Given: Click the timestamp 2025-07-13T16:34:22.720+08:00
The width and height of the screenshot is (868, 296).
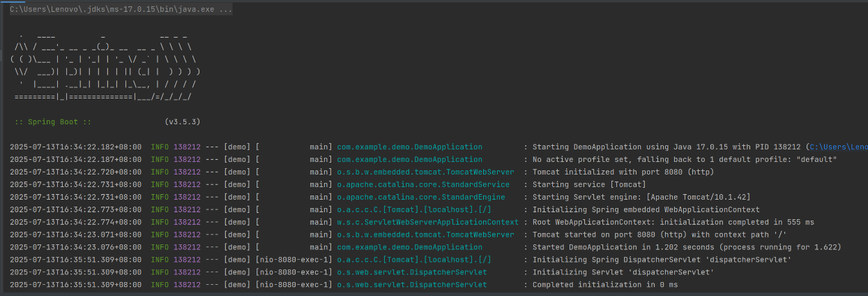Looking at the screenshot, I should click(x=75, y=172).
